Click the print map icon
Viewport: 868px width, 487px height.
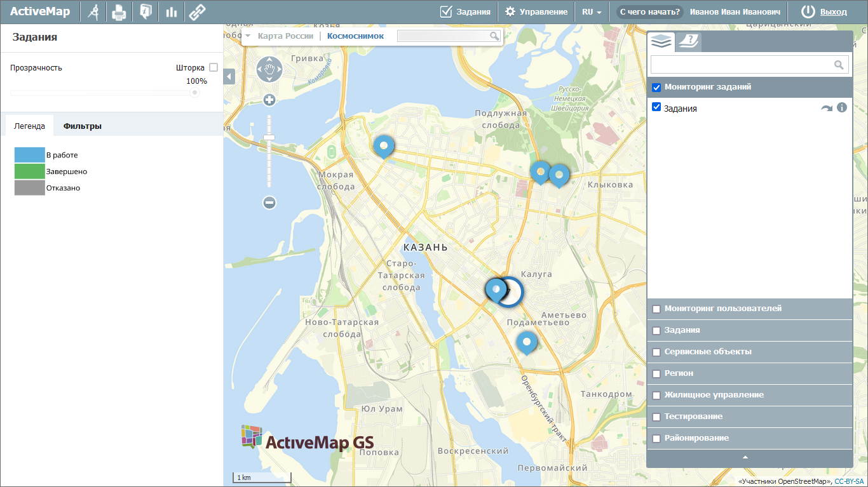pyautogui.click(x=119, y=12)
